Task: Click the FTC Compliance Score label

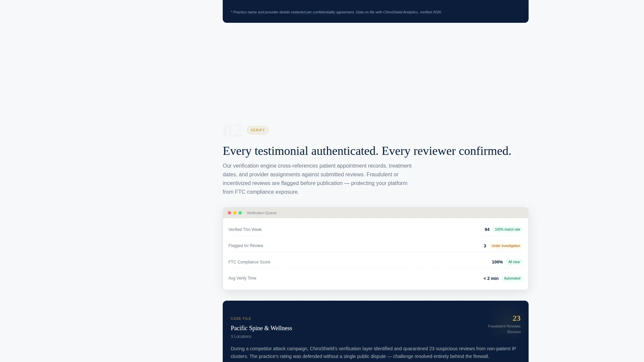Action: [x=249, y=262]
